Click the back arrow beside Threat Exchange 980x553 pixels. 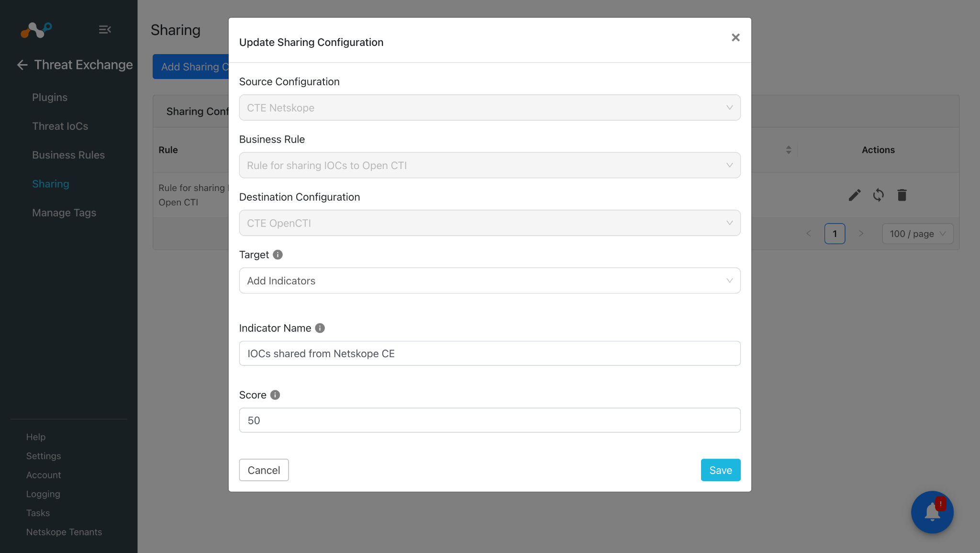click(x=22, y=65)
